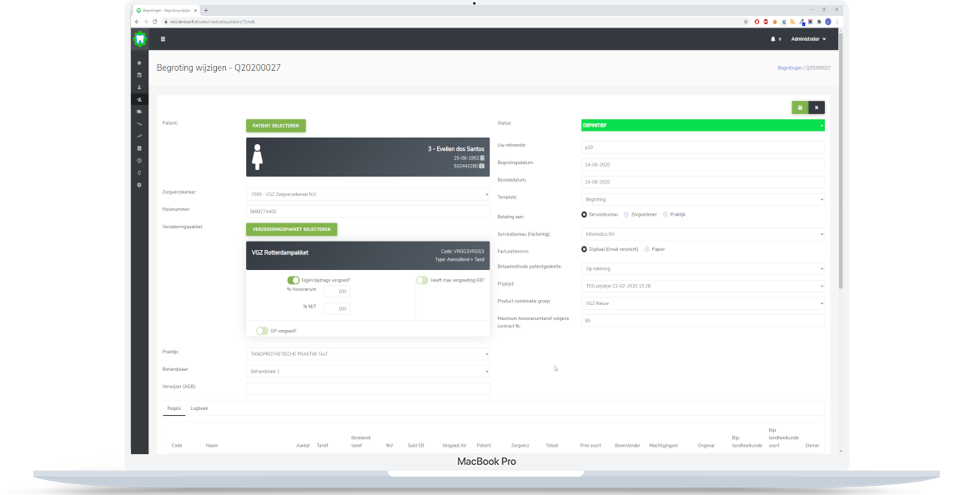980x495 pixels.
Task: Select the 'Zorgverlener' radio button
Action: tap(627, 214)
